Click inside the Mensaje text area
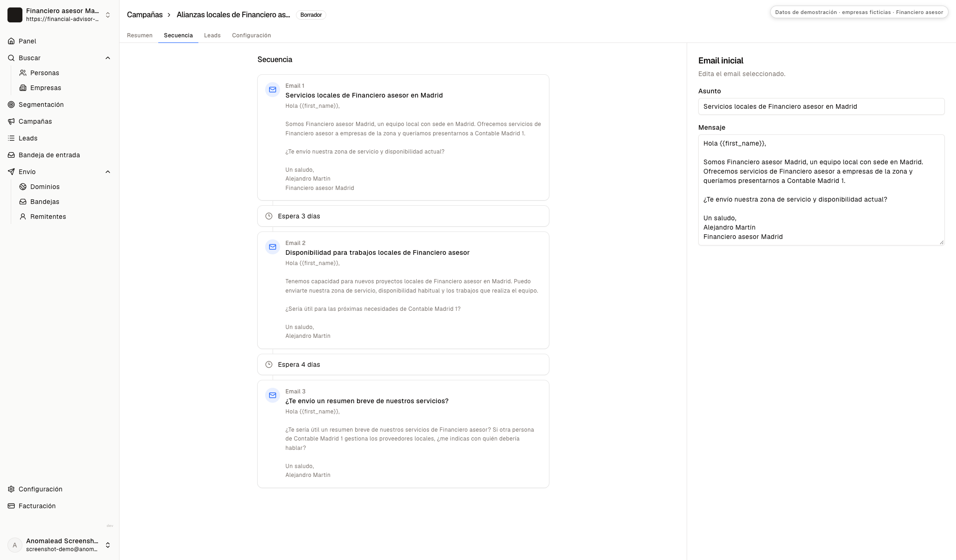The image size is (956, 560). 821,190
